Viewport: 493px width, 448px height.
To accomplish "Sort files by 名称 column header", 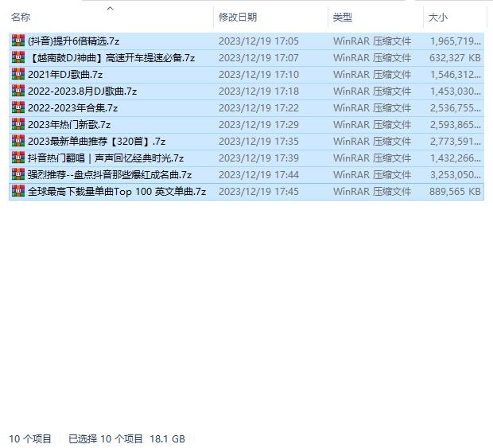I will (x=21, y=17).
